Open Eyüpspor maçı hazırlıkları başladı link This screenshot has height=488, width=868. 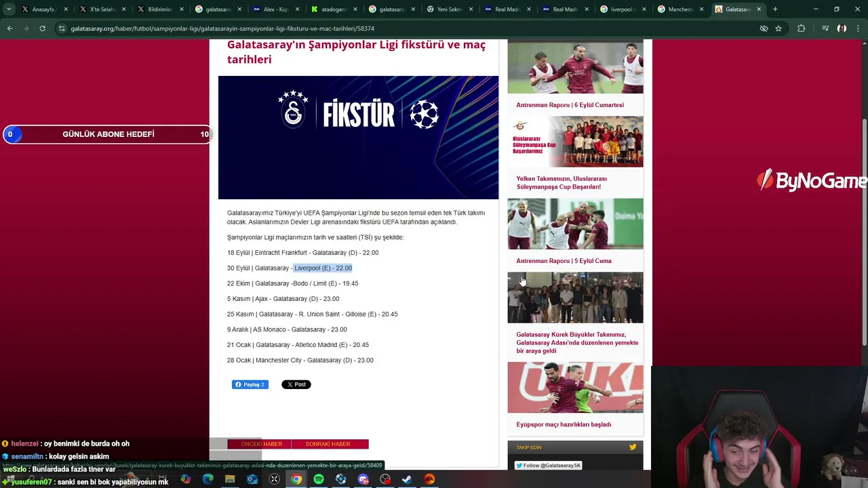click(x=564, y=424)
